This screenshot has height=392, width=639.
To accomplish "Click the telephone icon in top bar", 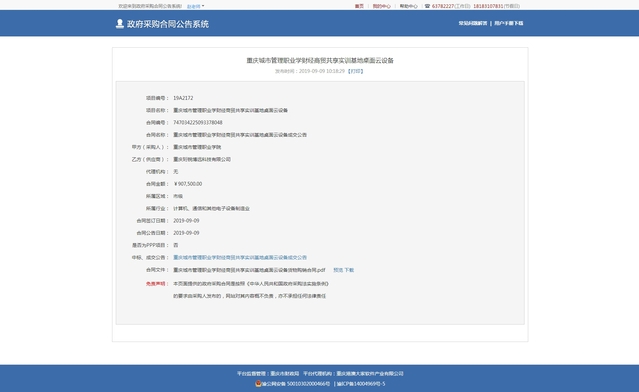I will point(427,6).
